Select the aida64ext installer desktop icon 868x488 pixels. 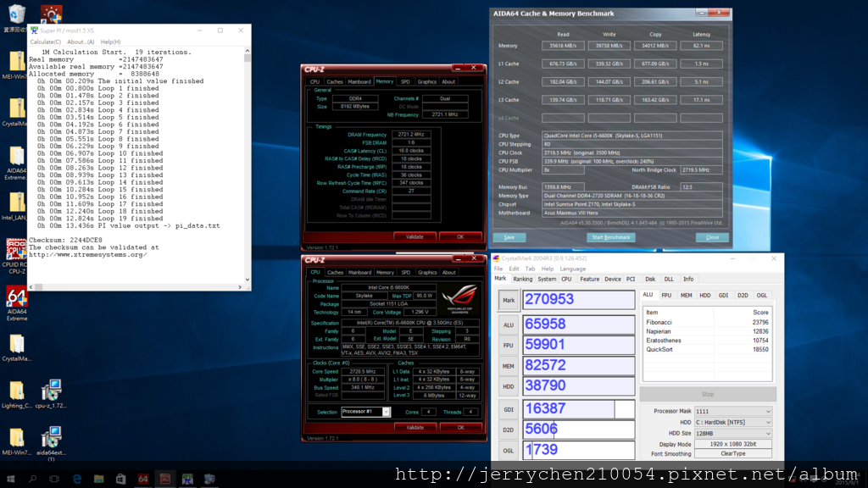[51, 444]
